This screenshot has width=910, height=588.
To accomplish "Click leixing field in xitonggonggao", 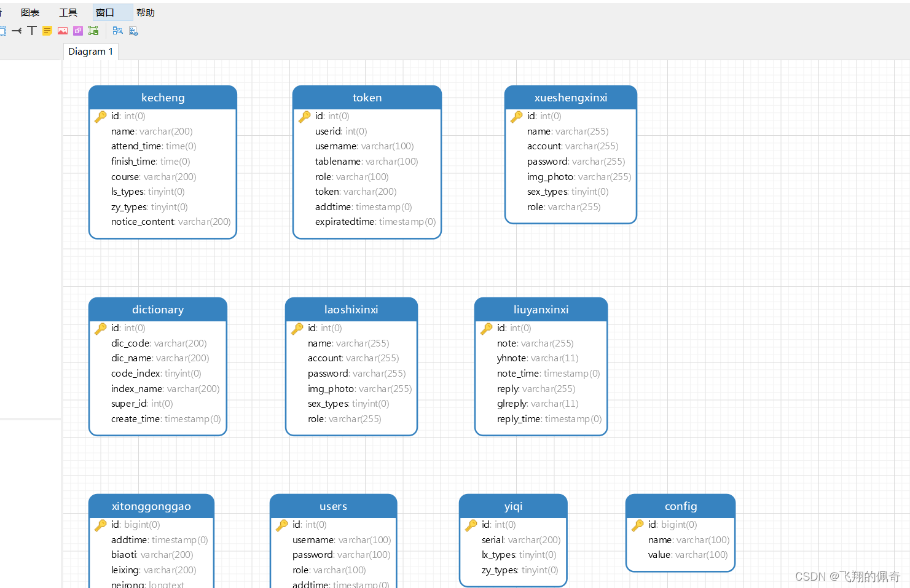I will pos(154,570).
